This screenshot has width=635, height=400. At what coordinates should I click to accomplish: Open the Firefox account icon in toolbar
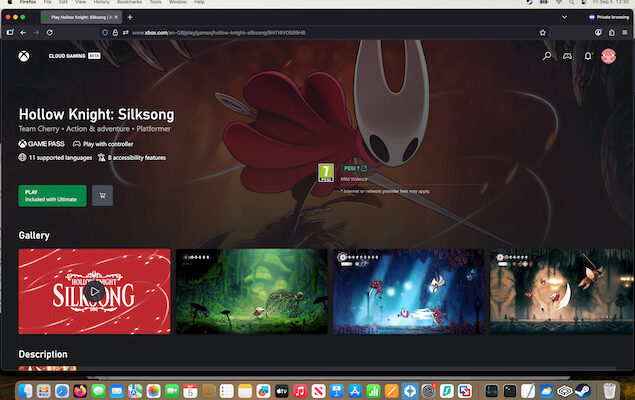pos(598,32)
